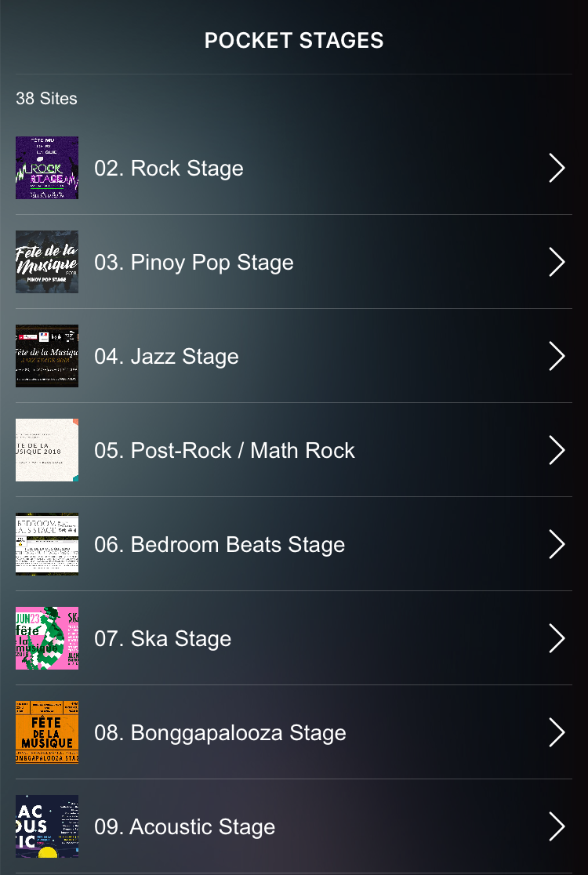Select the Jazz Stage poster thumbnail

click(x=47, y=356)
